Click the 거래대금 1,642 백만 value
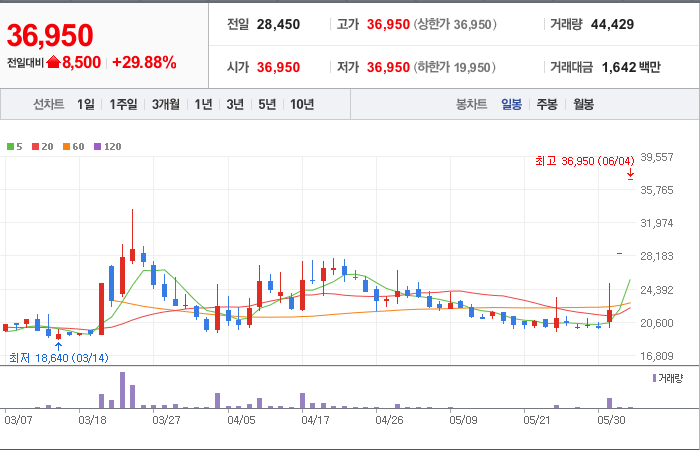700x450 pixels. point(631,67)
